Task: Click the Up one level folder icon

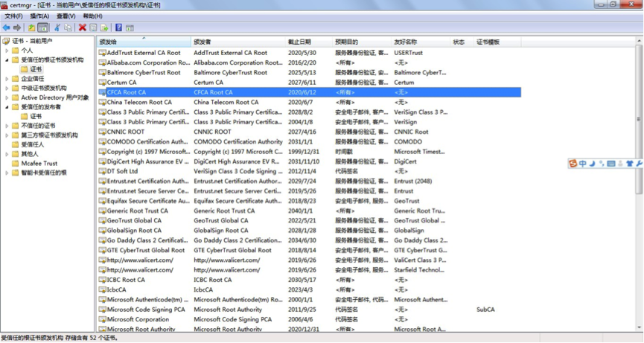Action: (x=31, y=28)
